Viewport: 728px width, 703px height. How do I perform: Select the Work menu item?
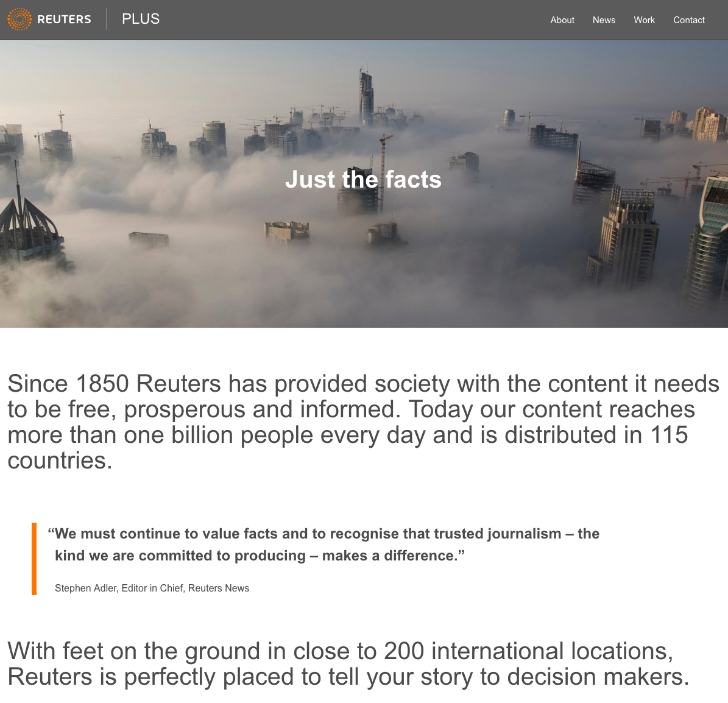[645, 20]
